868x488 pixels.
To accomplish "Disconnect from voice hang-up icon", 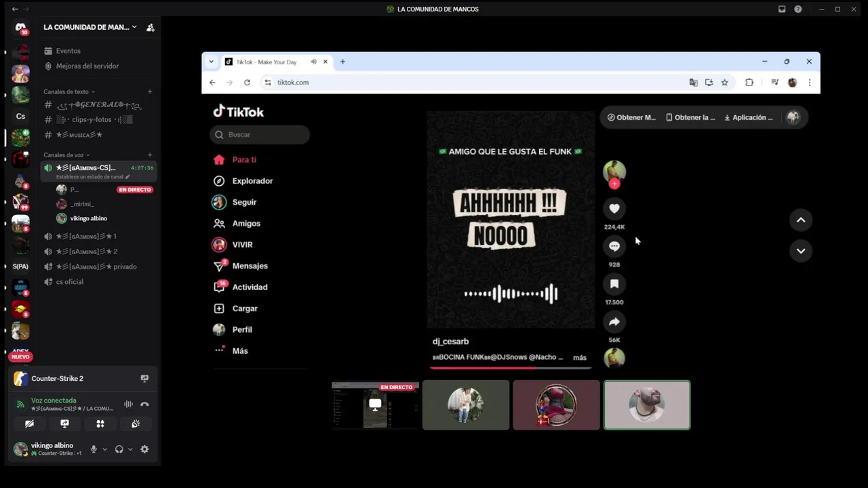I will 144,404.
